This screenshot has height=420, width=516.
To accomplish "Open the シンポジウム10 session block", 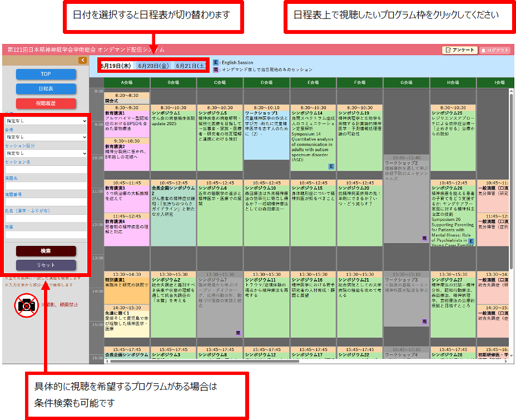I will point(266,213).
